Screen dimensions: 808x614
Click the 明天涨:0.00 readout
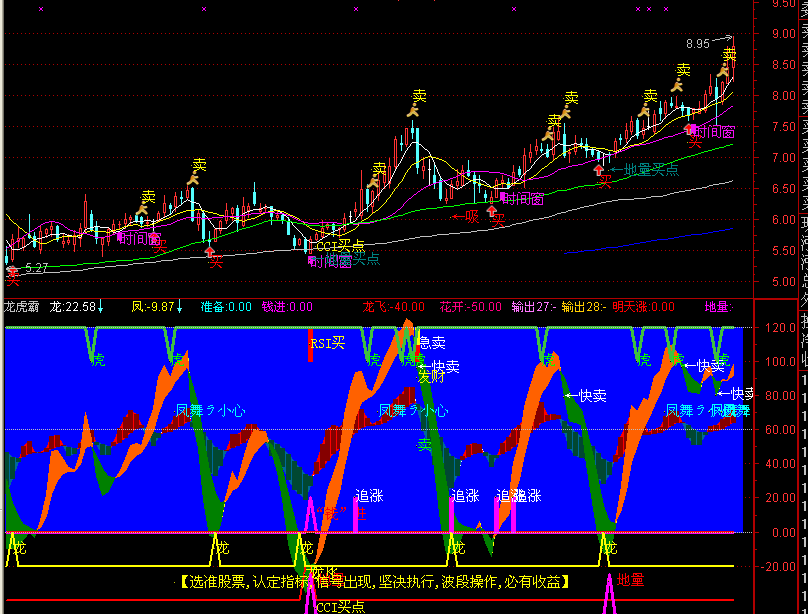click(644, 308)
